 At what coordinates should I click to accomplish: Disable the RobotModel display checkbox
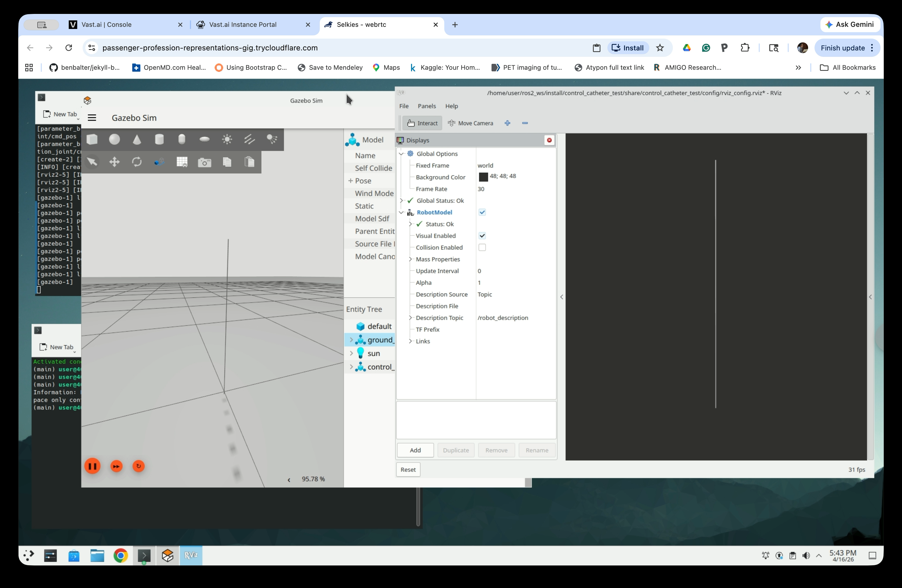(x=482, y=212)
